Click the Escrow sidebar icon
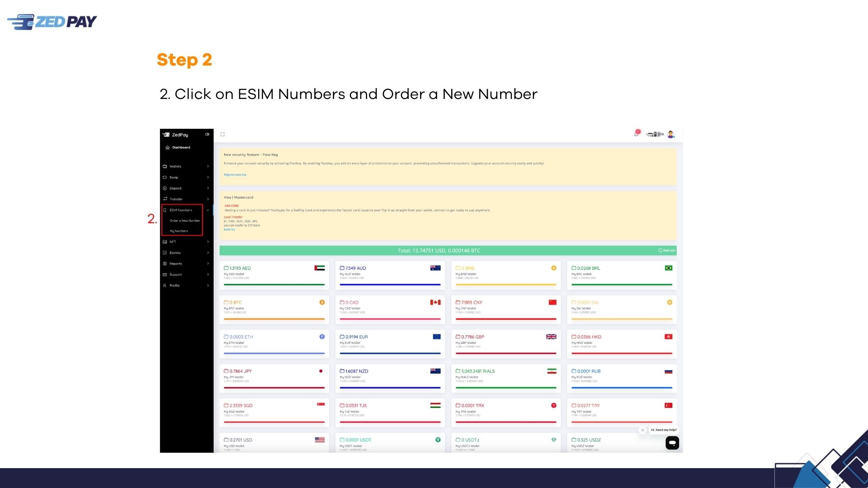The width and height of the screenshot is (868, 488). click(x=165, y=253)
